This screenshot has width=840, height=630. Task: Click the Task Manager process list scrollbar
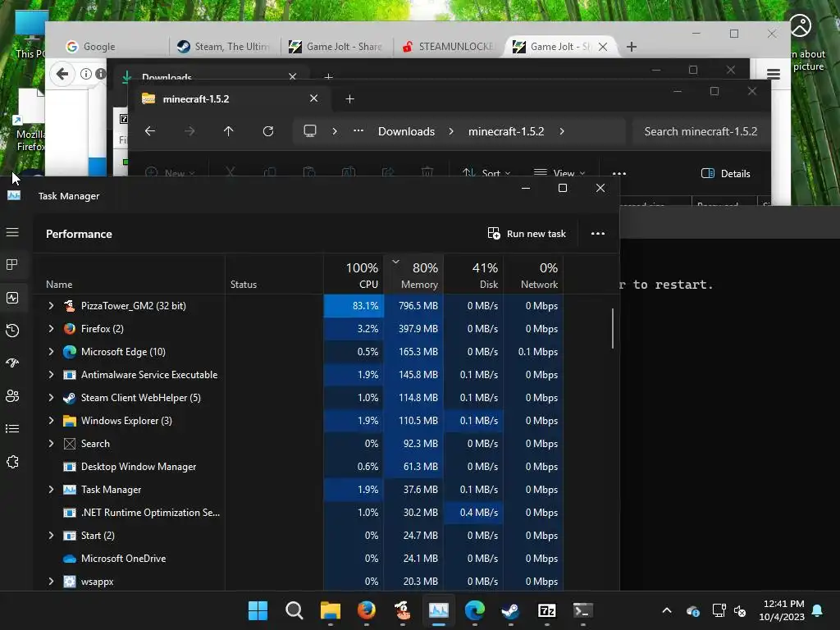point(612,328)
